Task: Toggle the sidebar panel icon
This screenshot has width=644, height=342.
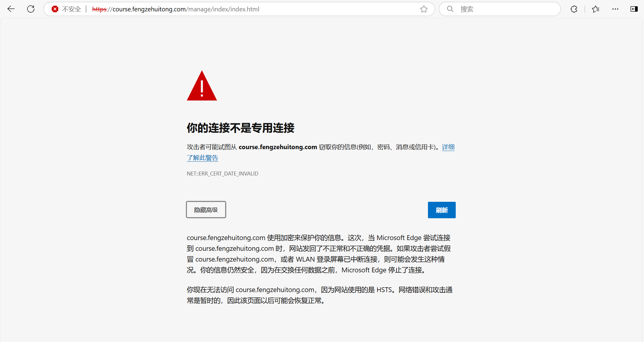Action: [634, 9]
